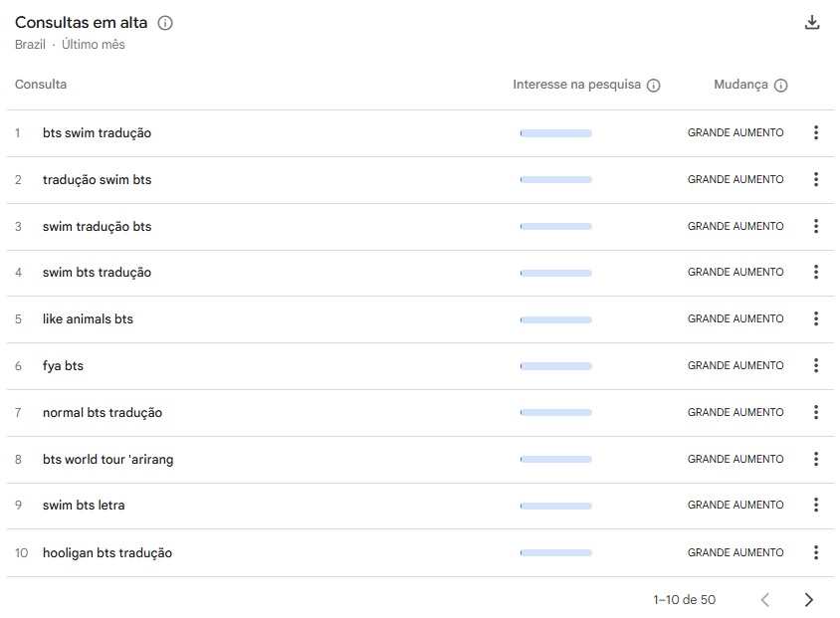Click rank number 10 in the list

pyautogui.click(x=22, y=552)
